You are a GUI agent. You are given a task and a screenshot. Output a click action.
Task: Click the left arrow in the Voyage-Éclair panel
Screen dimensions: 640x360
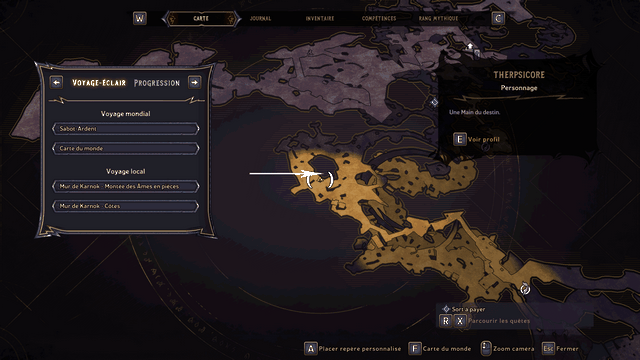56,82
